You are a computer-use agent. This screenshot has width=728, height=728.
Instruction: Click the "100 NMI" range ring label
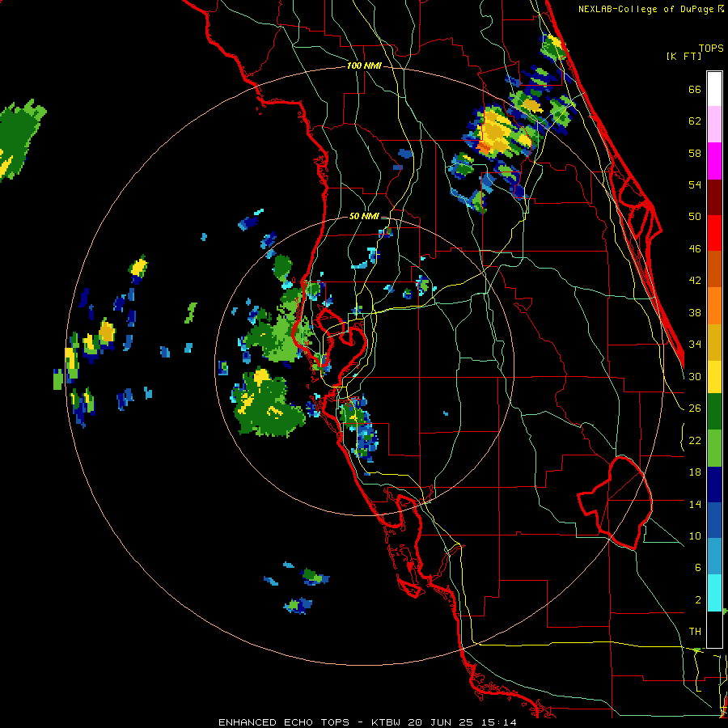(364, 66)
